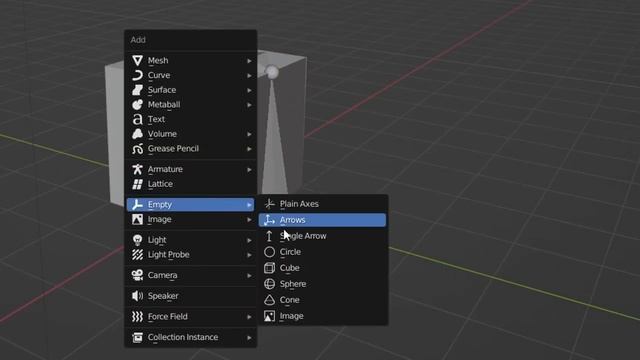Expand the Metaball submenu arrow
The height and width of the screenshot is (360, 640).
[249, 105]
